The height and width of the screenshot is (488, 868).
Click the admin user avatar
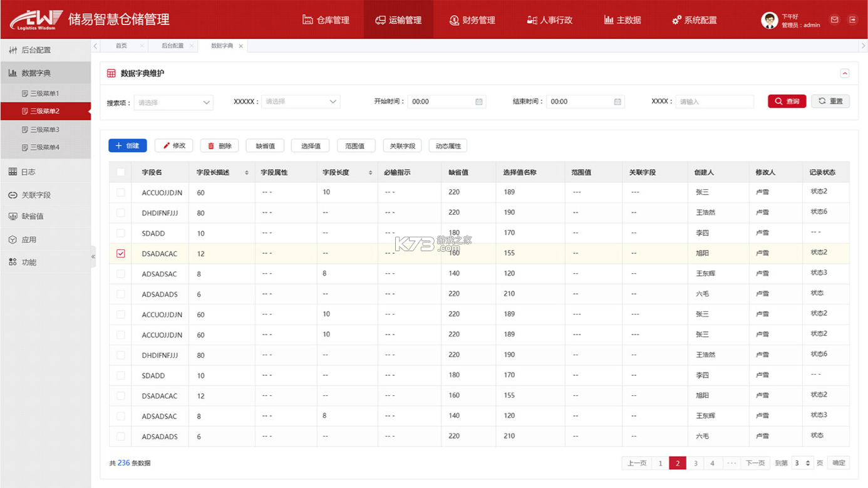pos(769,20)
